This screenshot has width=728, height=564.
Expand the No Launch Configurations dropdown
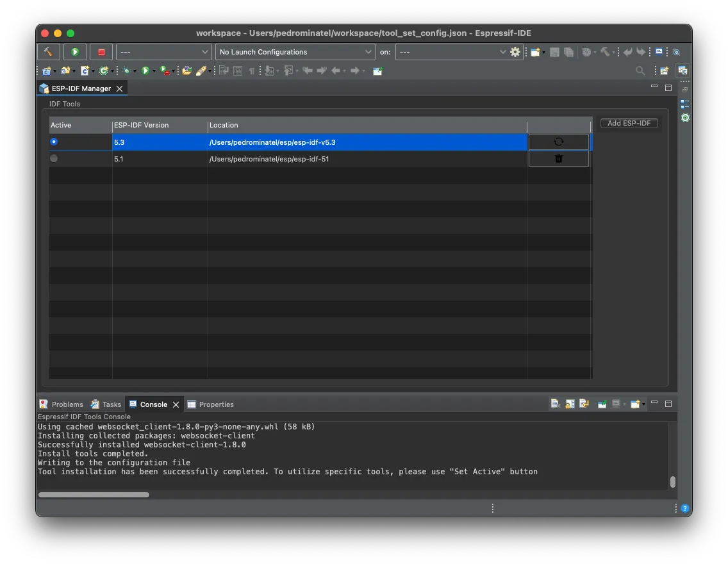pos(295,52)
